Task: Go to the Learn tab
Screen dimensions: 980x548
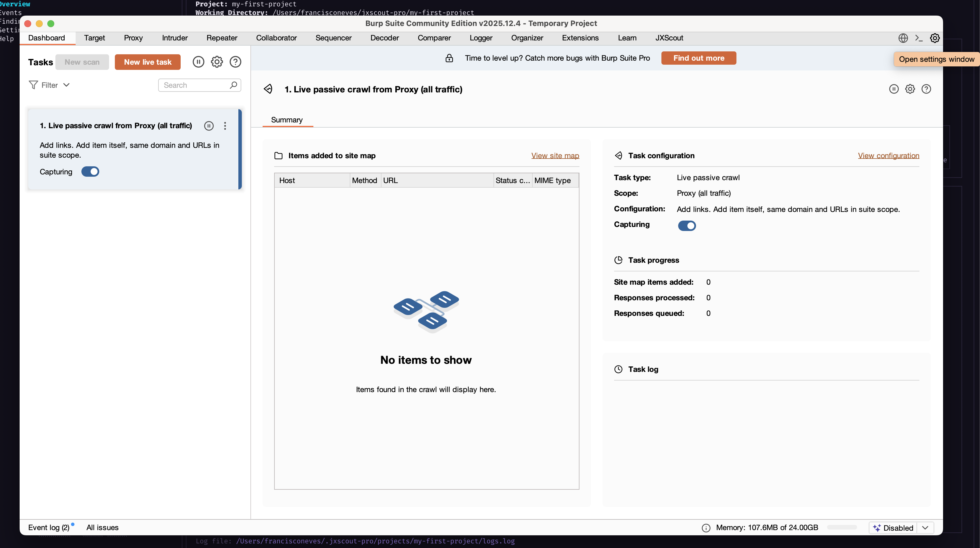Action: point(627,38)
